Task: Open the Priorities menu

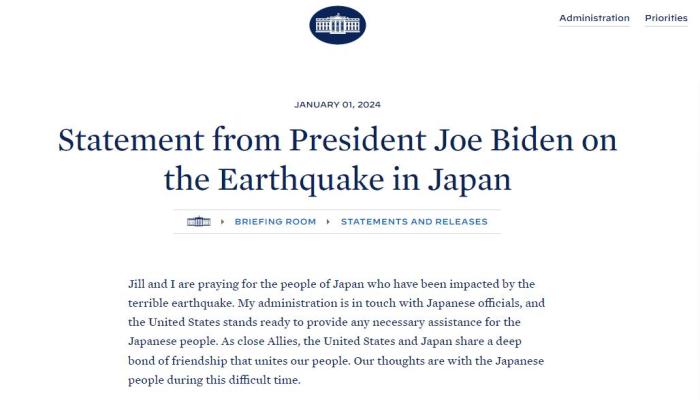Action: click(666, 18)
